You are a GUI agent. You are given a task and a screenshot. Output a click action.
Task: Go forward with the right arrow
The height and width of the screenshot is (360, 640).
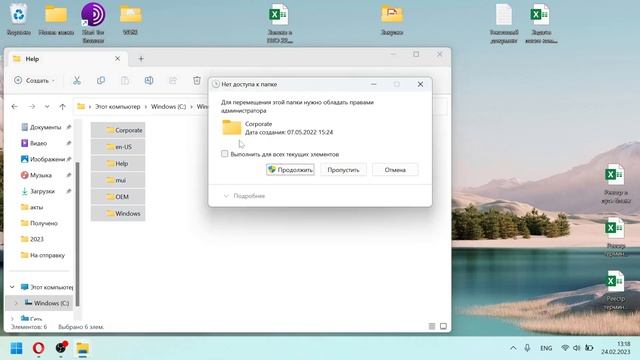[x=32, y=107]
